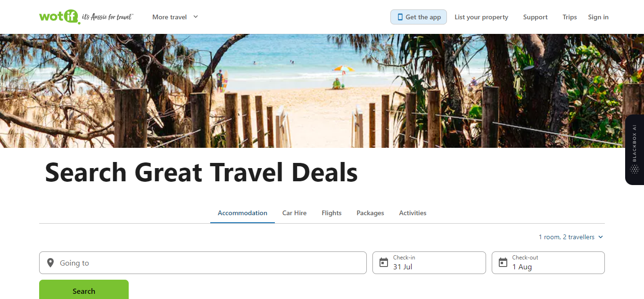Click the green Search button
The height and width of the screenshot is (299, 644).
[x=84, y=290]
